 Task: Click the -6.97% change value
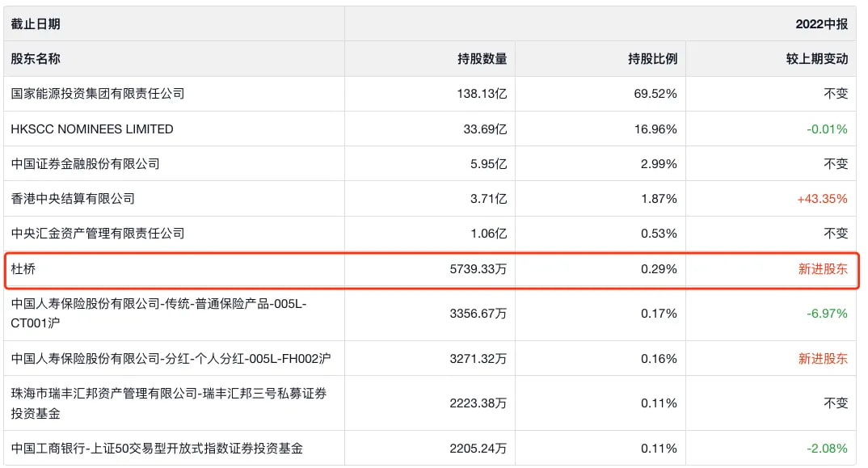point(827,314)
